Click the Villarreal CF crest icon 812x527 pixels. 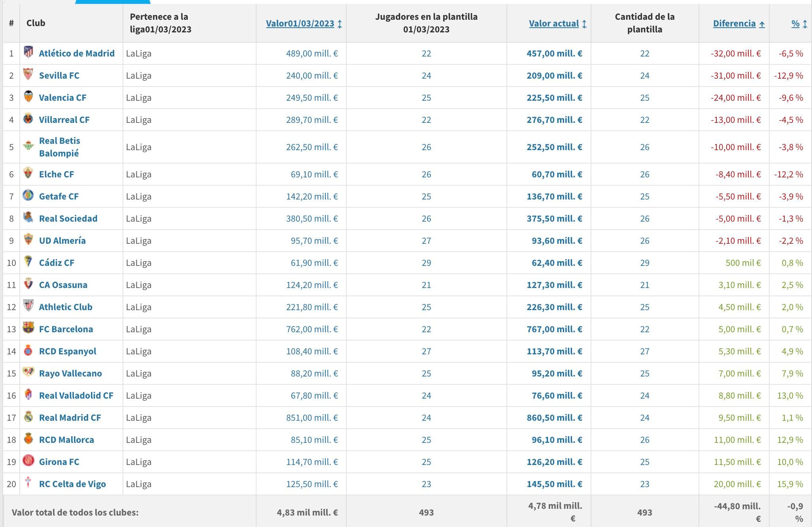coord(28,118)
